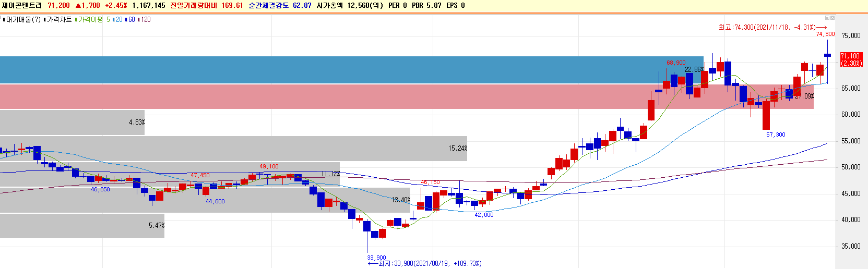Screen dimensions: 868x269
Task: Click the 35,000 price axis label
Action: point(851,246)
